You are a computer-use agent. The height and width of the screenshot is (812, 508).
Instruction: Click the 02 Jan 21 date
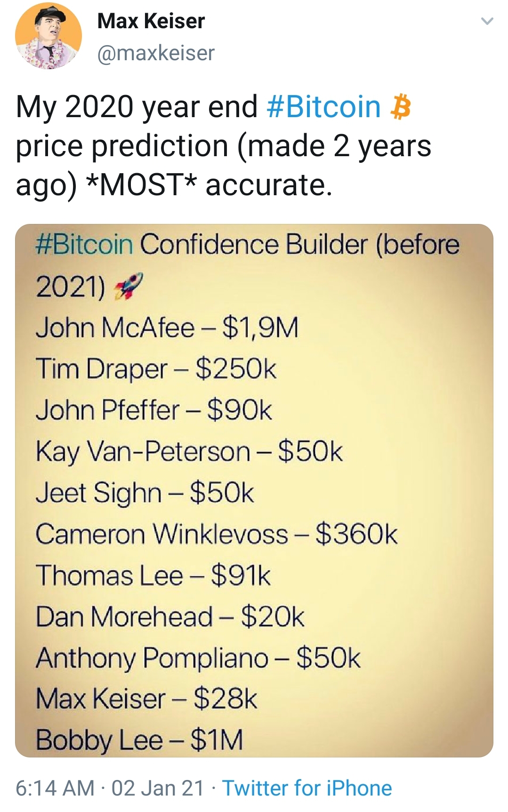158,788
